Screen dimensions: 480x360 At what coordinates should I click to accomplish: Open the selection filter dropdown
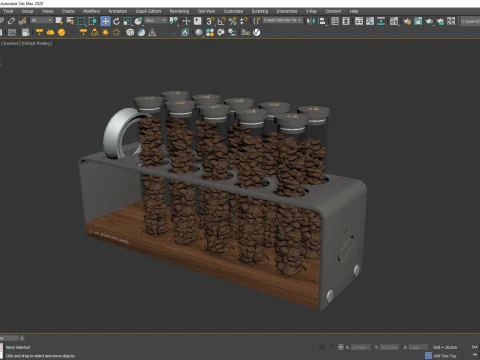42,21
